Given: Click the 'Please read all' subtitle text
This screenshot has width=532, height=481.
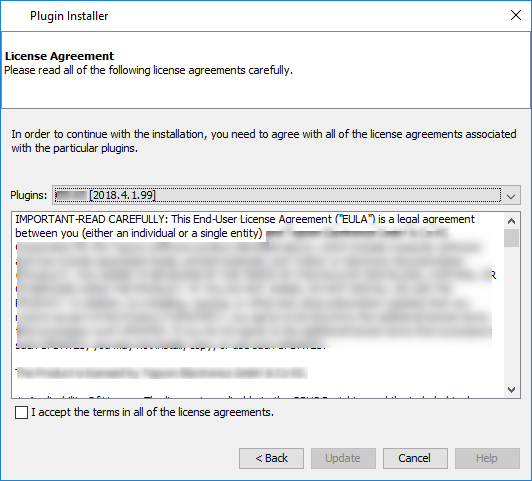Looking at the screenshot, I should tap(148, 70).
